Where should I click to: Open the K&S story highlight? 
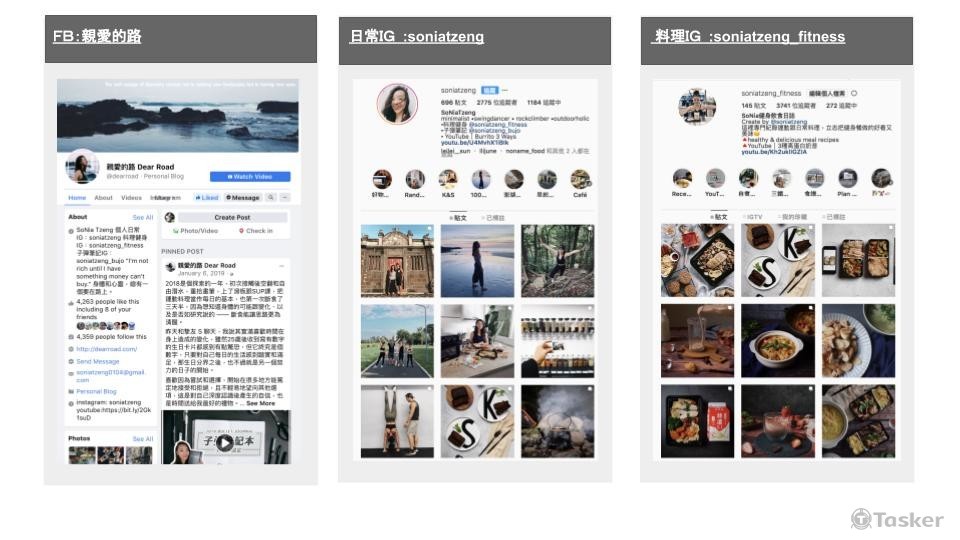(448, 180)
